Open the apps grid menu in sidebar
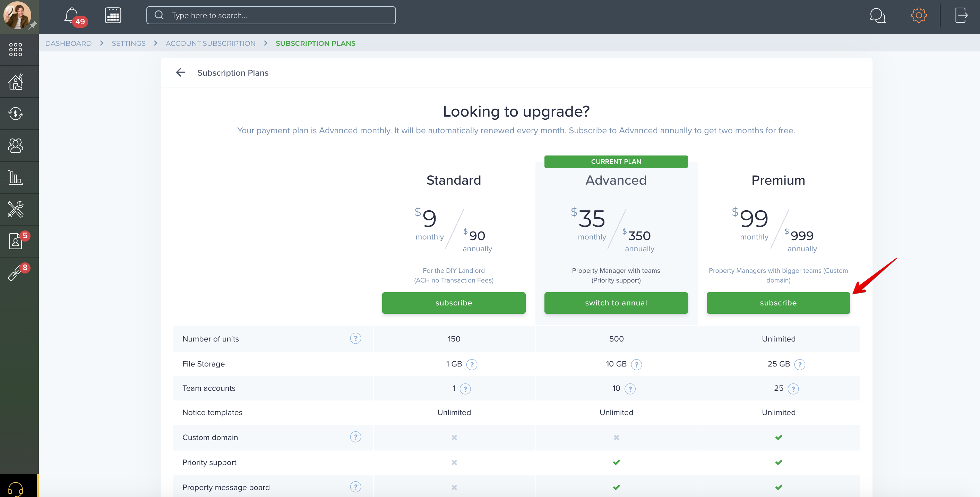The image size is (980, 497). tap(16, 50)
